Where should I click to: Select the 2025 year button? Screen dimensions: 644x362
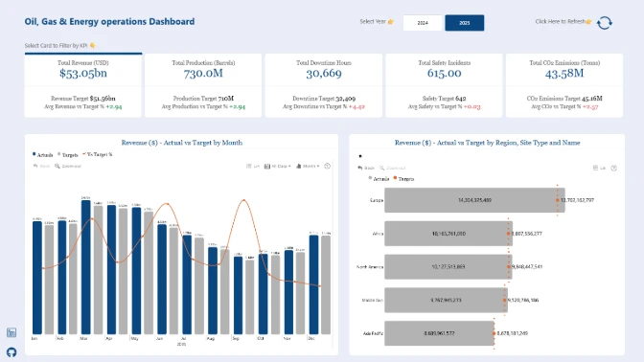465,23
